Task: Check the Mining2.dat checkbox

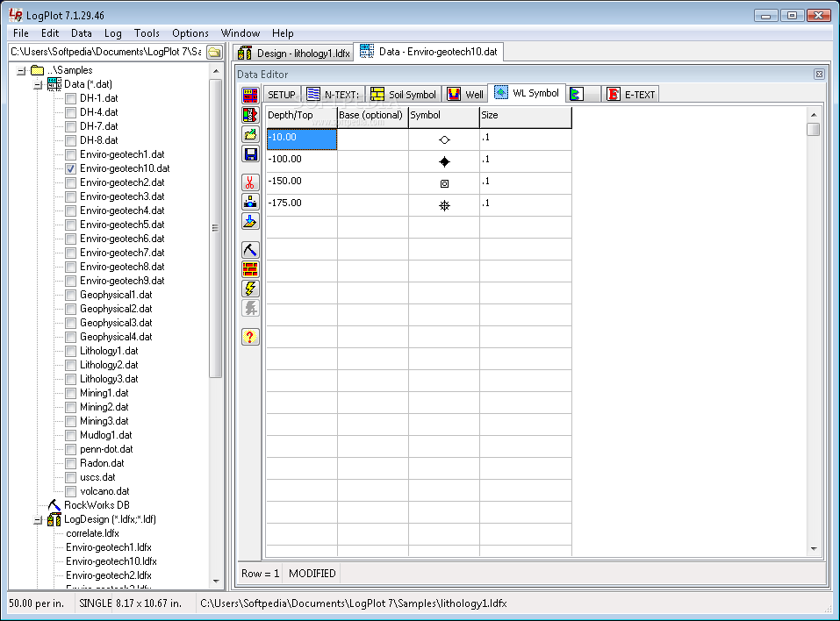Action: (x=71, y=407)
